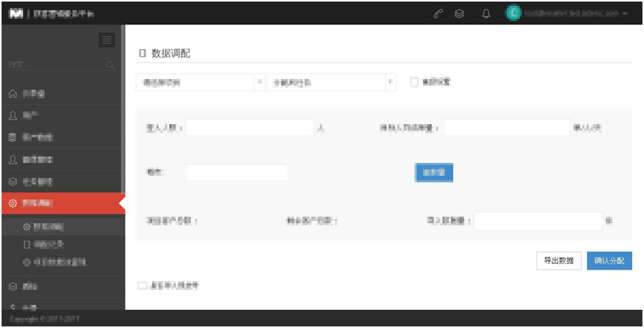
Task: Click the 导出数据 button
Action: click(559, 261)
